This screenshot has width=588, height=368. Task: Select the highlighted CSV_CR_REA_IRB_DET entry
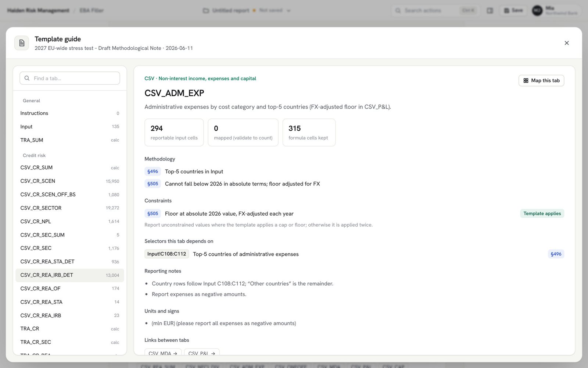tap(70, 275)
